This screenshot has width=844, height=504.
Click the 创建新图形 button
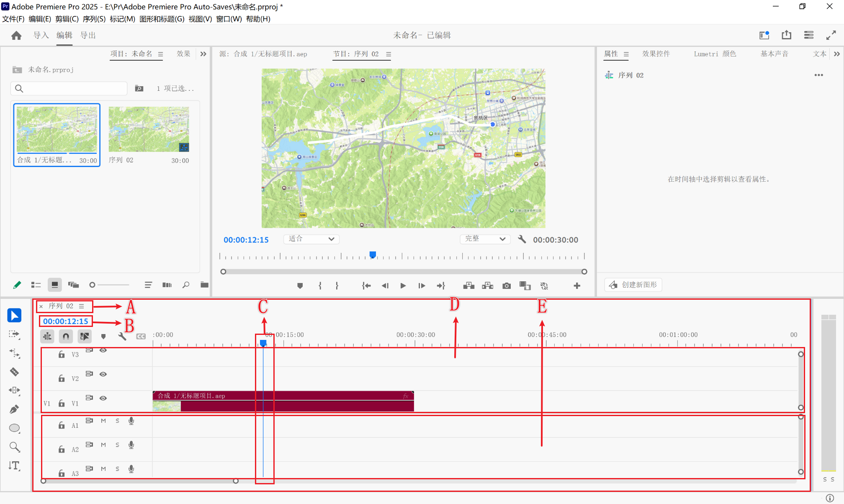point(633,285)
